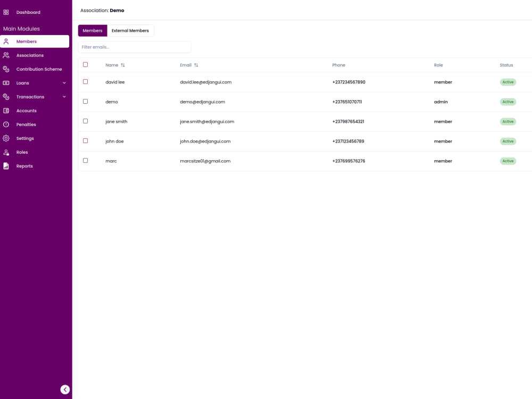Sort the table by Name arrows
The height and width of the screenshot is (399, 532).
pyautogui.click(x=123, y=65)
